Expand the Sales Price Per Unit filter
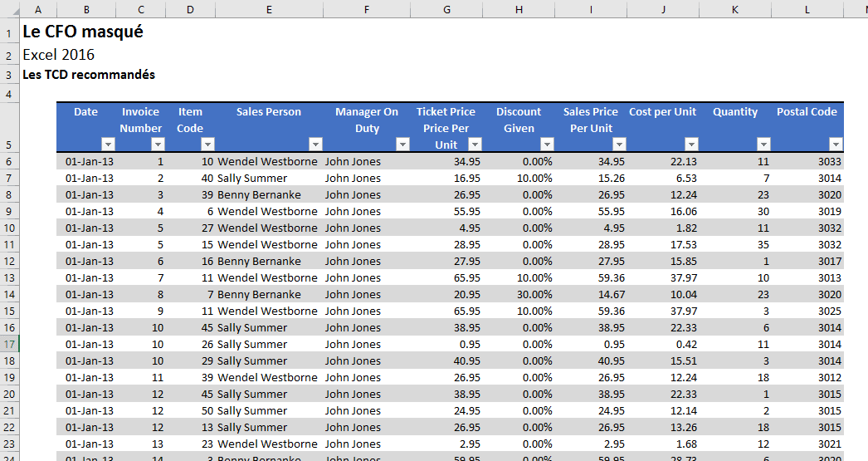The width and height of the screenshot is (868, 461). click(x=618, y=144)
